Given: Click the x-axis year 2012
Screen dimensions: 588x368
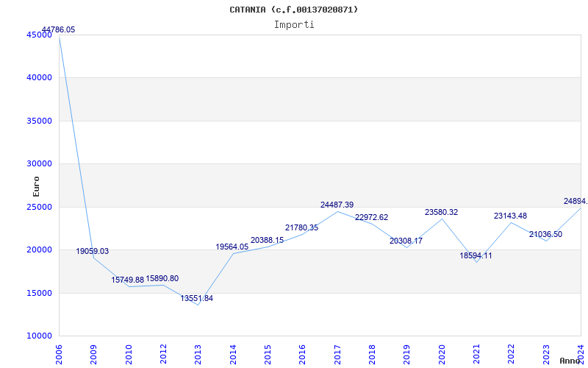Looking at the screenshot, I should pyautogui.click(x=163, y=354).
